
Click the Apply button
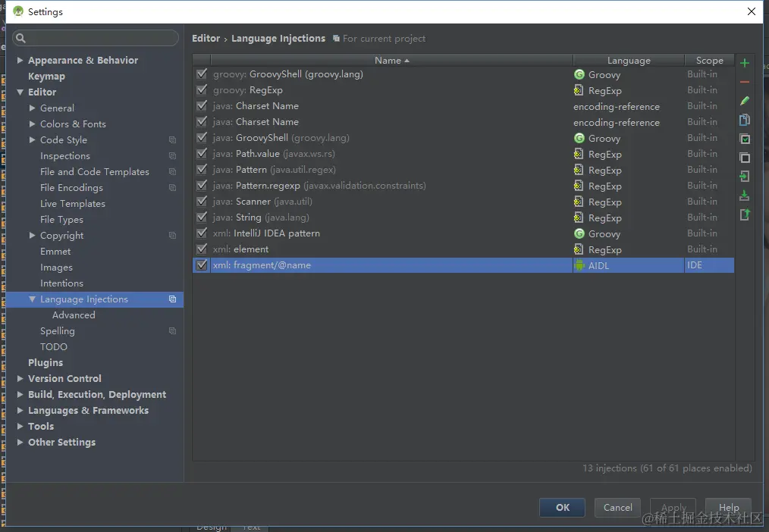coord(673,508)
